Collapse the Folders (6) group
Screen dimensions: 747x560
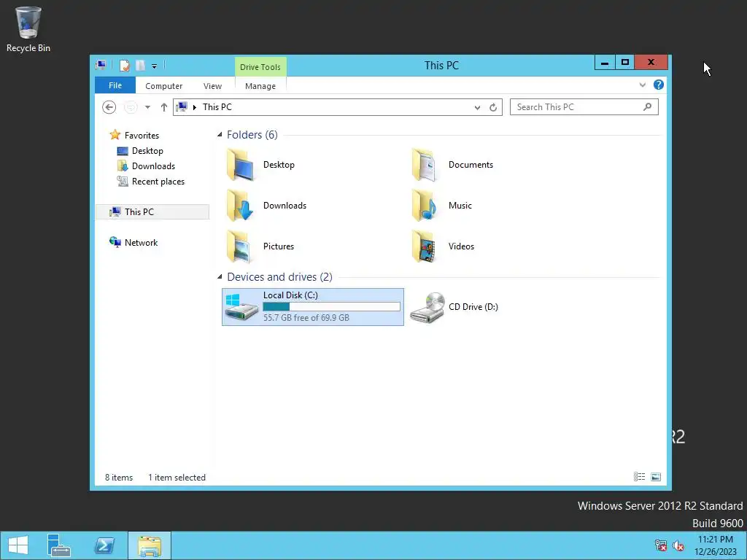[220, 135]
